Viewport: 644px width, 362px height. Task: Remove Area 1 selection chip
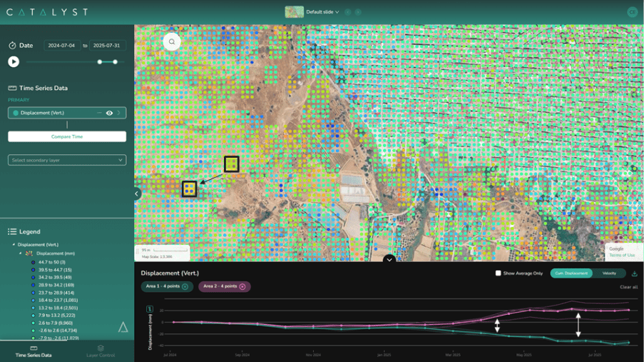[185, 287]
